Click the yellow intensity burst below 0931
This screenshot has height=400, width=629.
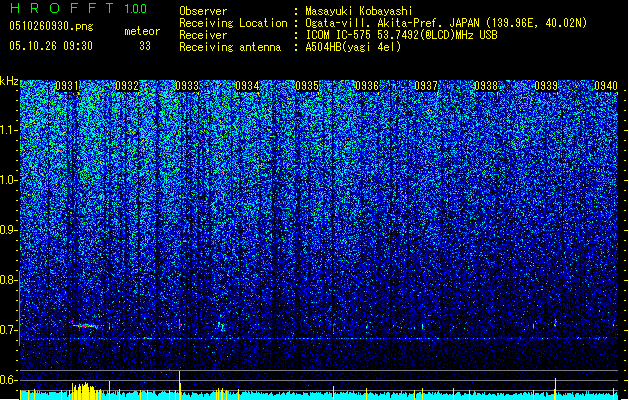click(84, 391)
